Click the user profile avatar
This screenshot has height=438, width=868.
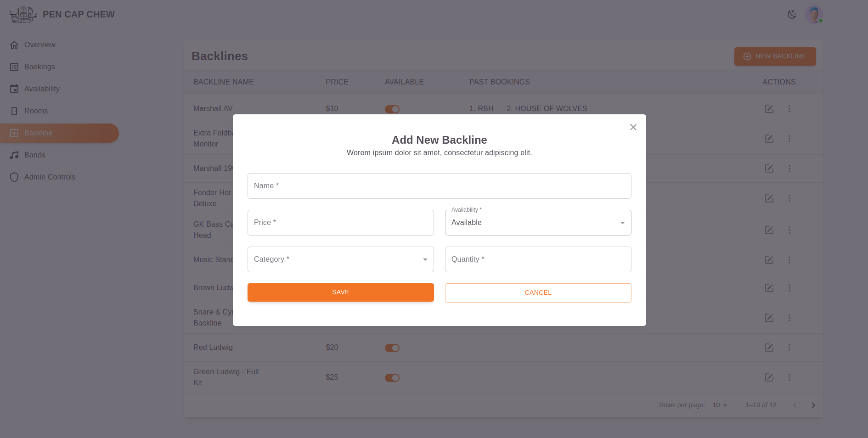coord(814,15)
